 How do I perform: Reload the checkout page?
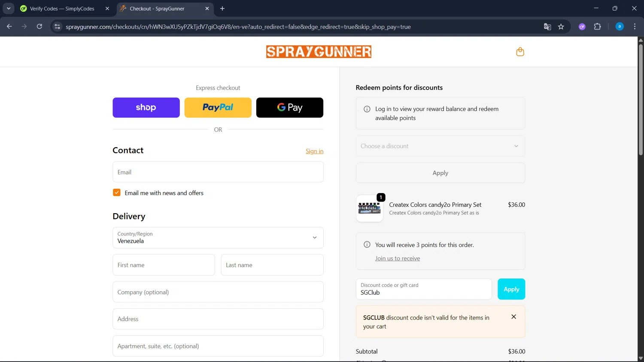click(x=39, y=27)
